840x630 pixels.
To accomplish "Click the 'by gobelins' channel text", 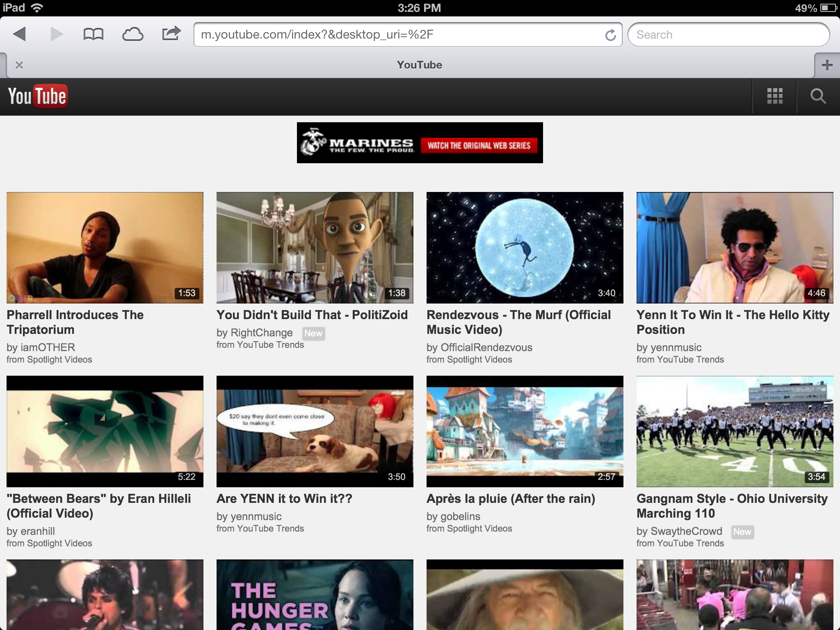I will pyautogui.click(x=453, y=516).
